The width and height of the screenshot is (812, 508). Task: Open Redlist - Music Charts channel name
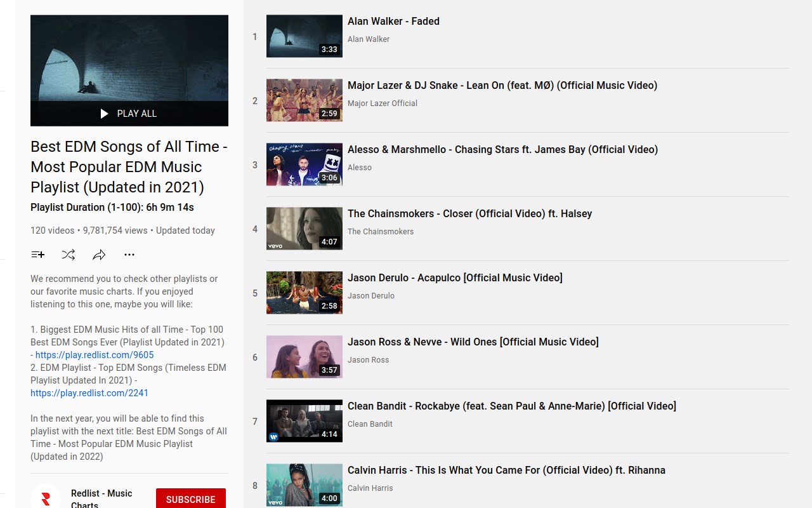(101, 498)
